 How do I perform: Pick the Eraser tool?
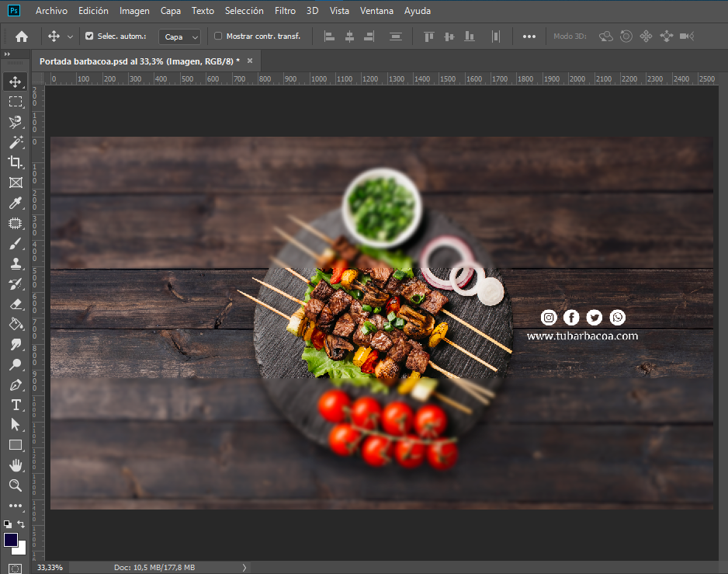pyautogui.click(x=16, y=304)
